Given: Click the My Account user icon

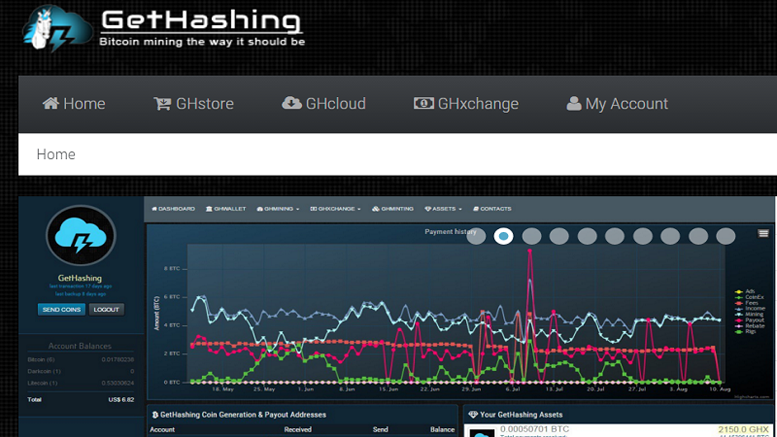Looking at the screenshot, I should pos(574,104).
